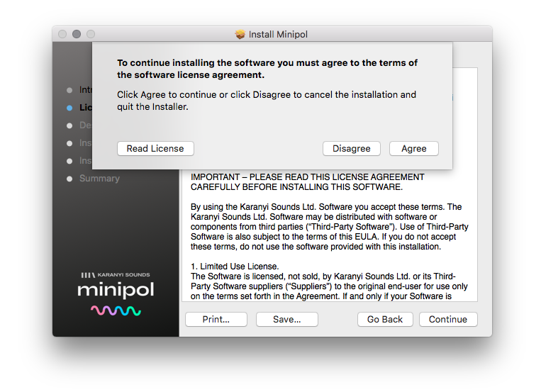
Task: Select the Summary step in sidebar
Action: pos(99,179)
